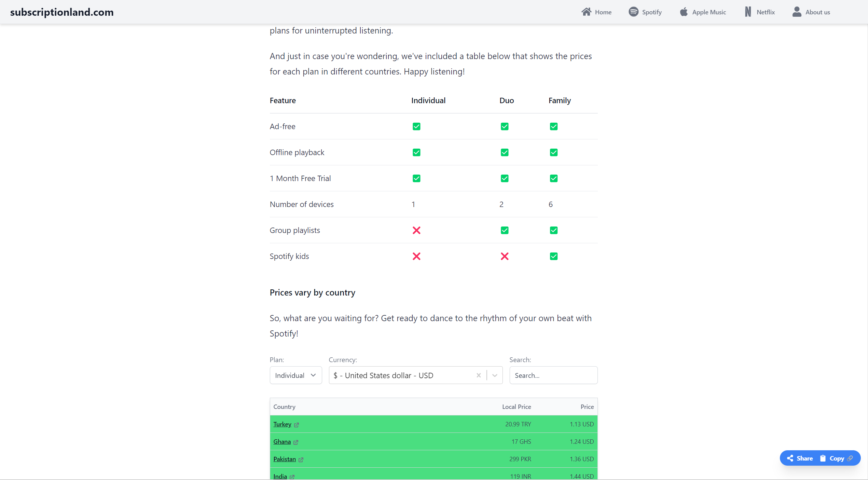Click the share icon in floating button
Screen dimensions: 868x480
790,458
